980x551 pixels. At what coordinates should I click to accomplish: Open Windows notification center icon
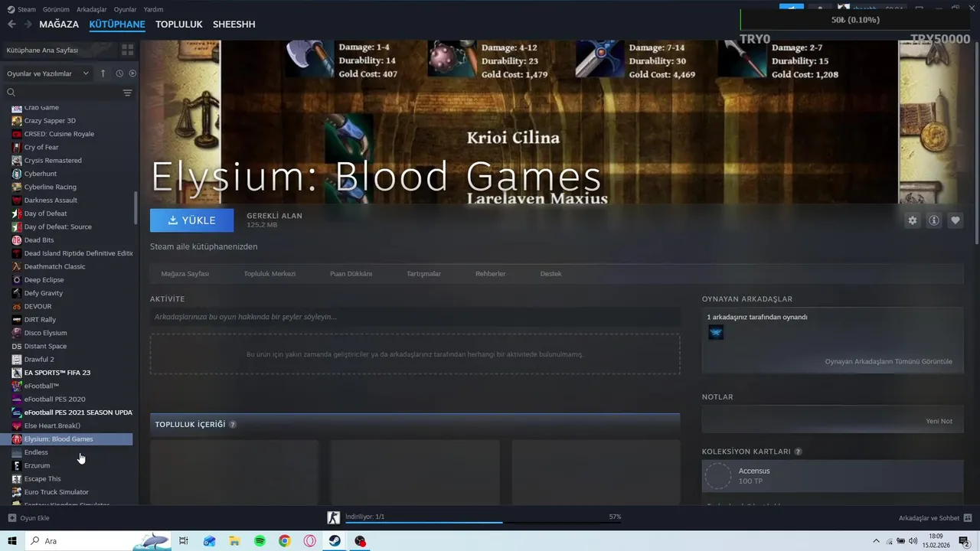coord(965,541)
